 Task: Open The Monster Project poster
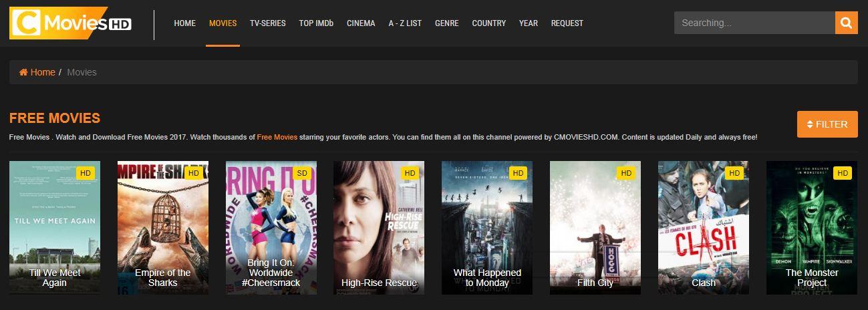[x=812, y=228]
